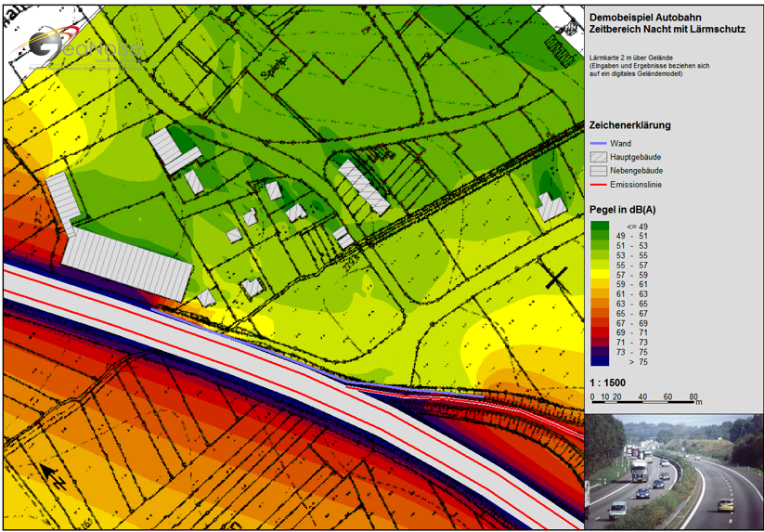Click the north arrow compass symbol
764x532 pixels.
point(50,475)
